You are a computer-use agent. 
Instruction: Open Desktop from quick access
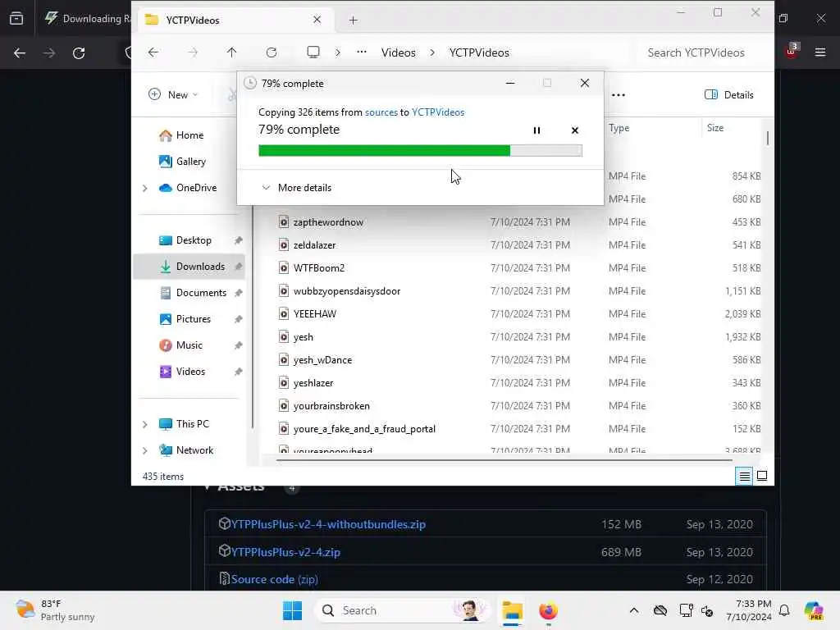pos(186,240)
